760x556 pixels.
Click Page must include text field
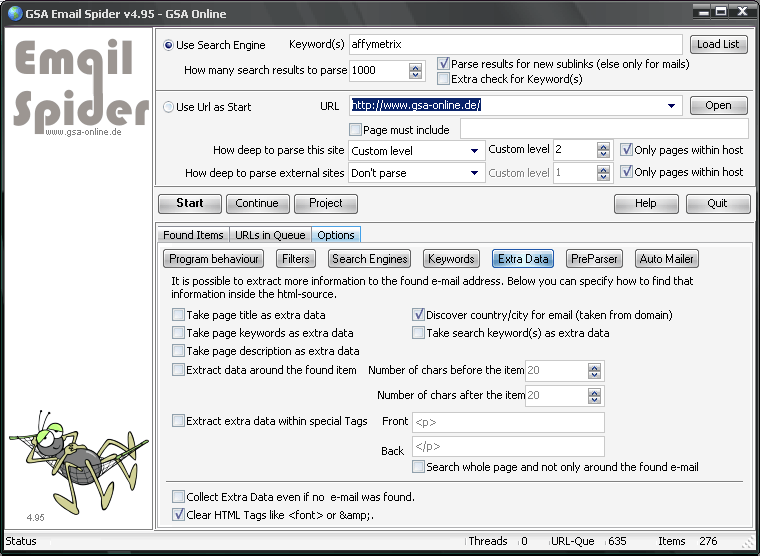604,129
